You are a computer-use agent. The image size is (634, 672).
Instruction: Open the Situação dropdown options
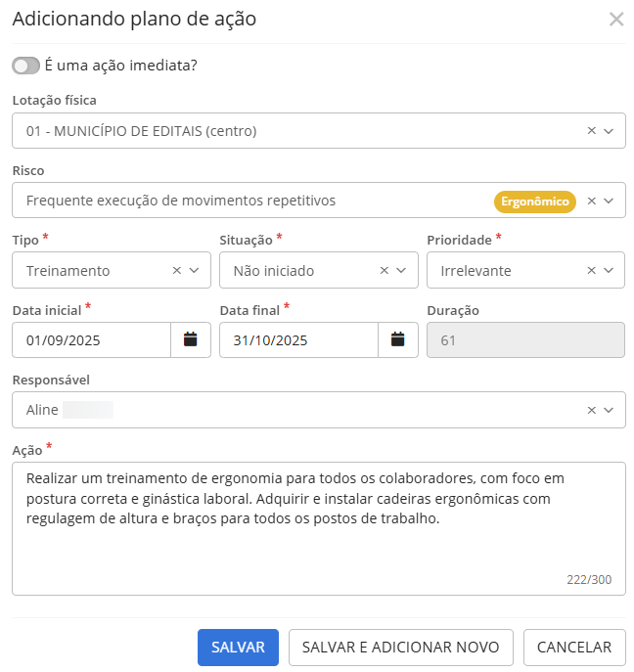coord(401,271)
